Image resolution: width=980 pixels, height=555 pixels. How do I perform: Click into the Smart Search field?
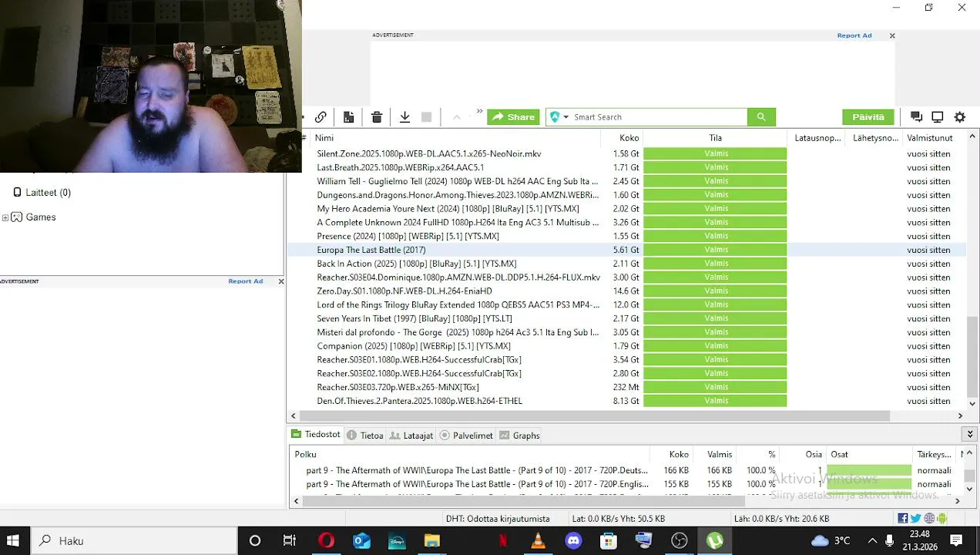pyautogui.click(x=659, y=117)
